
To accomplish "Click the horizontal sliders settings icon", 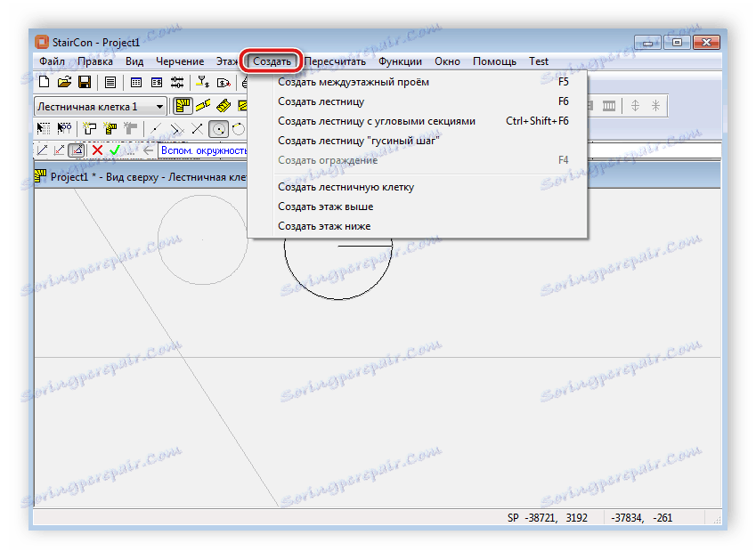I will point(177,83).
